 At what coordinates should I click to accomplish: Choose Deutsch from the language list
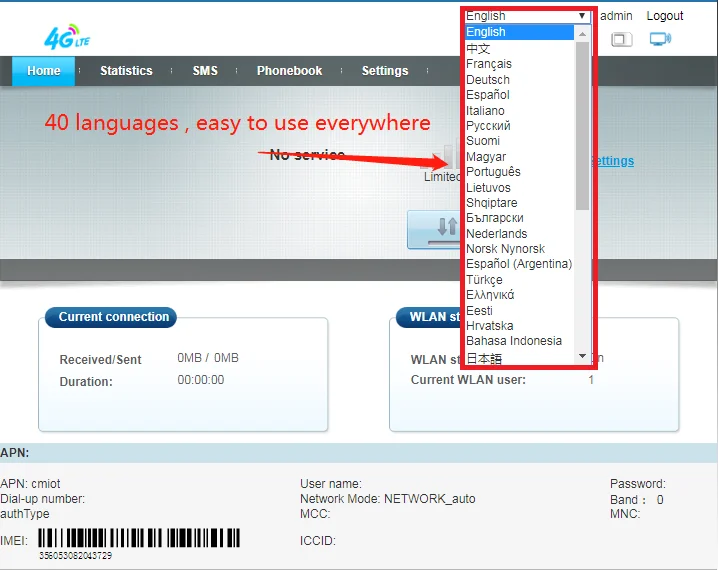point(519,80)
